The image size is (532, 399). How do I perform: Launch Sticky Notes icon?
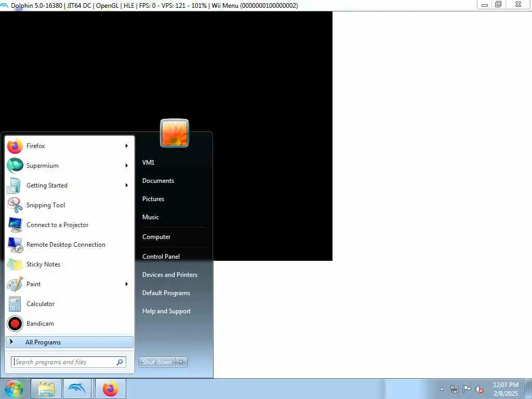point(15,264)
